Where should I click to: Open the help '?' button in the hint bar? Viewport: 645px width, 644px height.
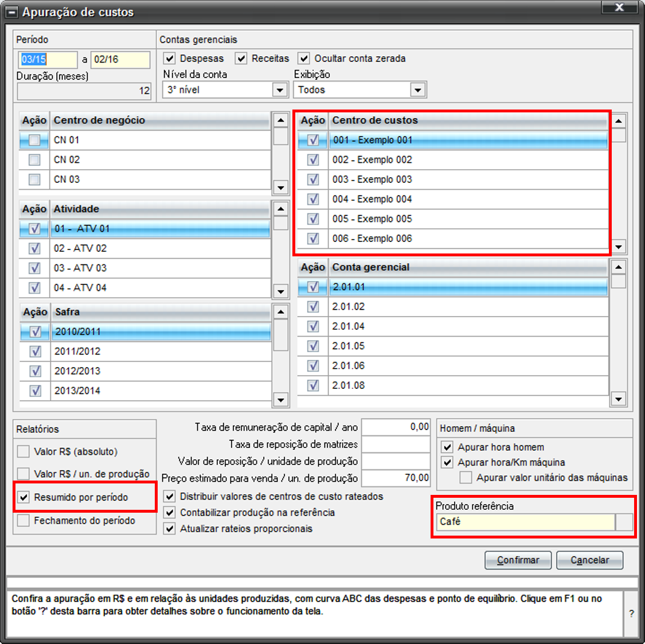coord(631,614)
